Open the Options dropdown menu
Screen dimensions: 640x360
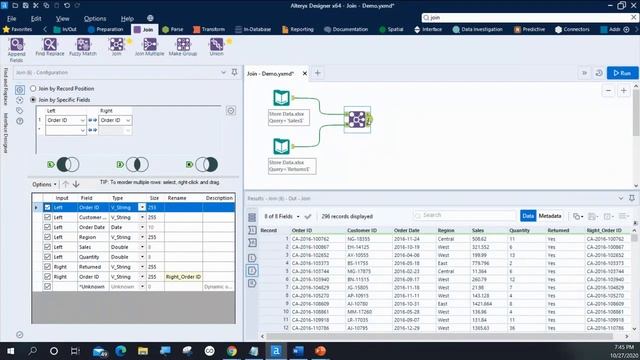(x=44, y=184)
